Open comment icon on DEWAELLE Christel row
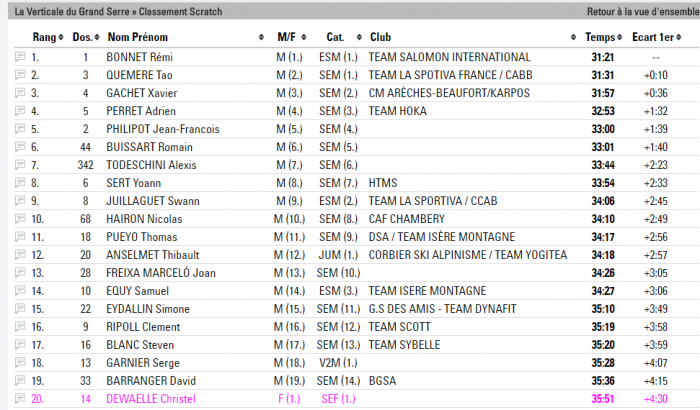 click(x=20, y=398)
